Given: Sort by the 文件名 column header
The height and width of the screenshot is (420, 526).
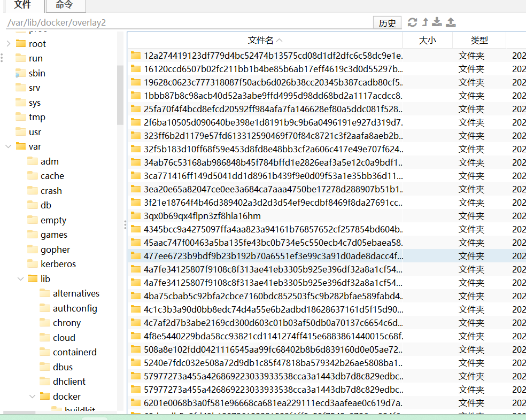Looking at the screenshot, I should [265, 40].
